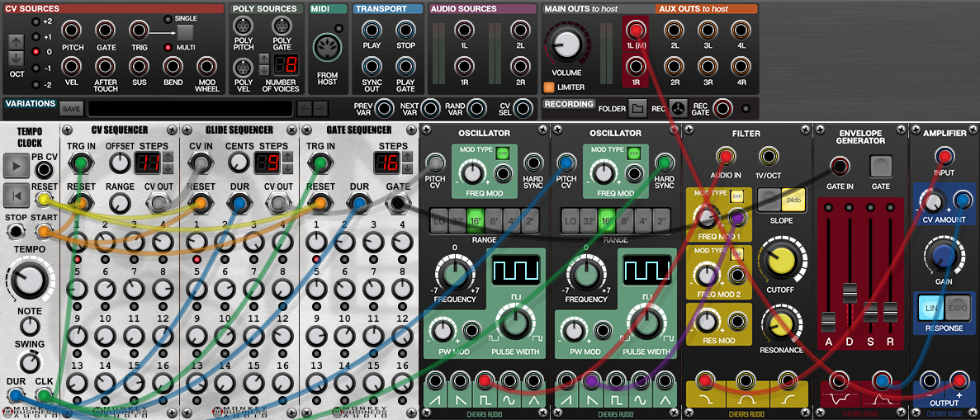Click the octave up arrow
Image resolution: width=980 pixels, height=420 pixels.
[x=17, y=42]
